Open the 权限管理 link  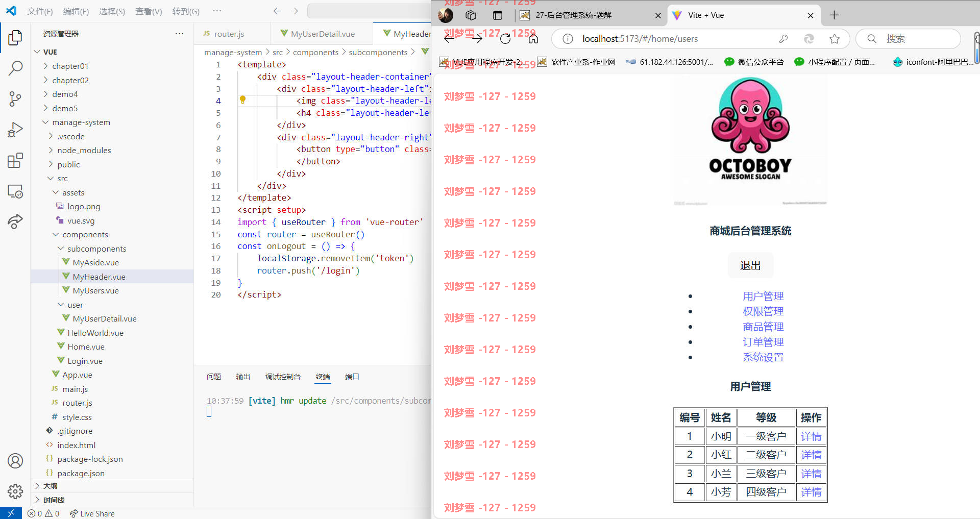[x=763, y=311]
